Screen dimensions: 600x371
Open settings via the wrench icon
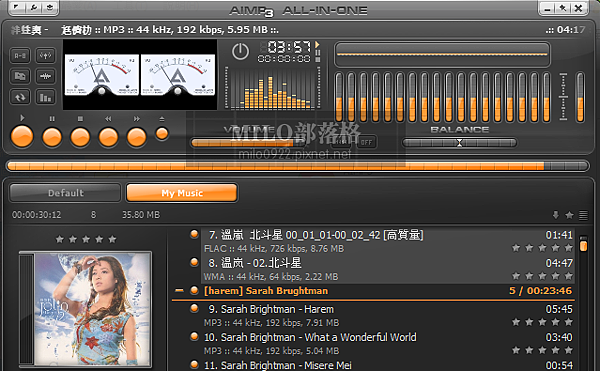(x=34, y=7)
